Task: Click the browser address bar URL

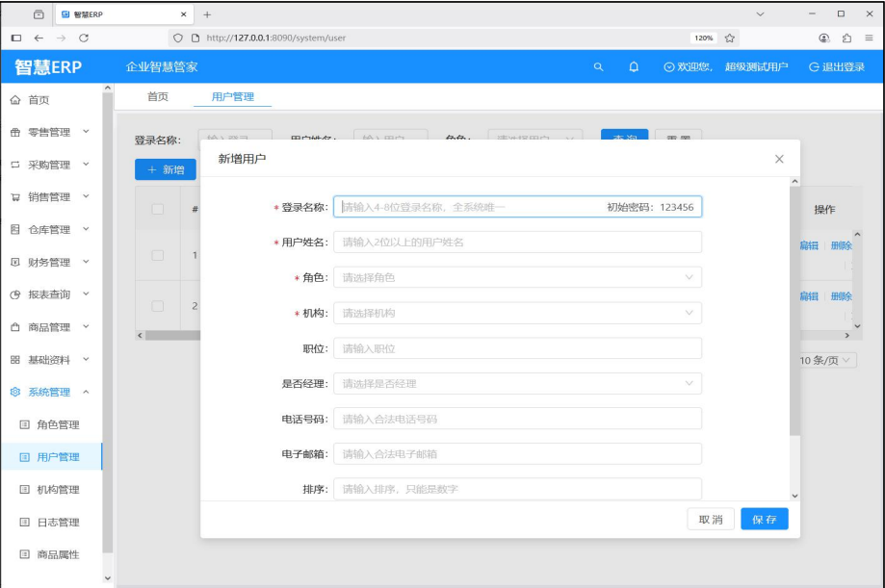Action: [276, 38]
